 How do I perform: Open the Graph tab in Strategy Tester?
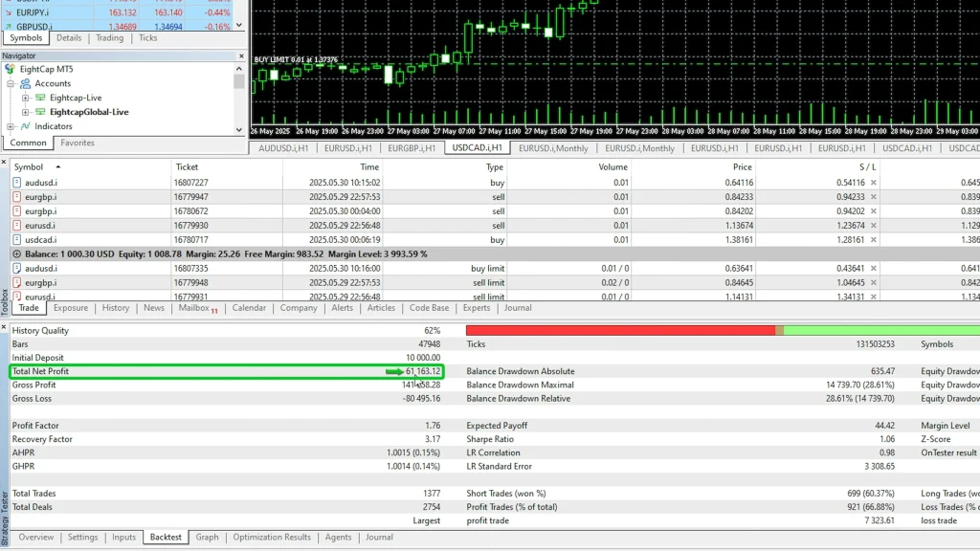tap(207, 538)
